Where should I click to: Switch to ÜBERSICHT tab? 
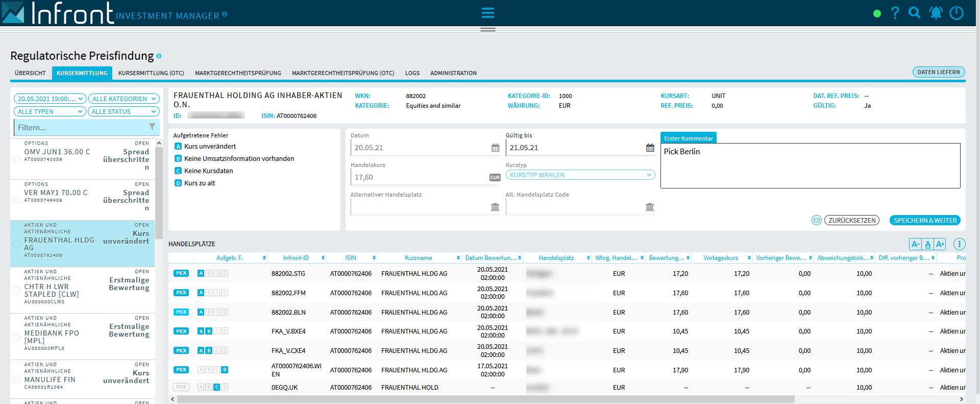tap(31, 73)
